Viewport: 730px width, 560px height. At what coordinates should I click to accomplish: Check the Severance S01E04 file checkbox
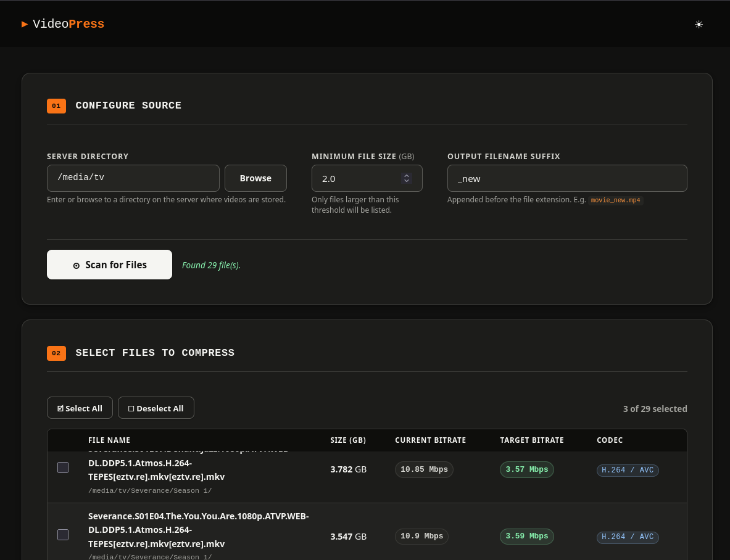point(63,535)
